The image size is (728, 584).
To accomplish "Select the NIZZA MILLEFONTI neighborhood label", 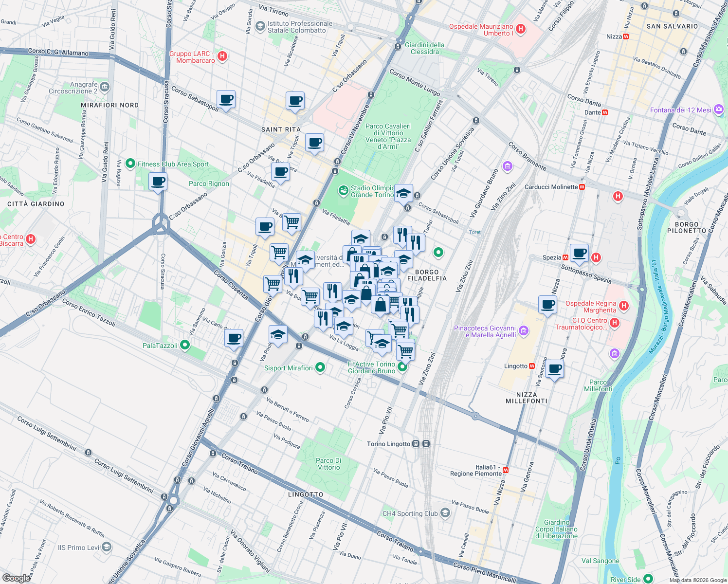I will 527,398.
